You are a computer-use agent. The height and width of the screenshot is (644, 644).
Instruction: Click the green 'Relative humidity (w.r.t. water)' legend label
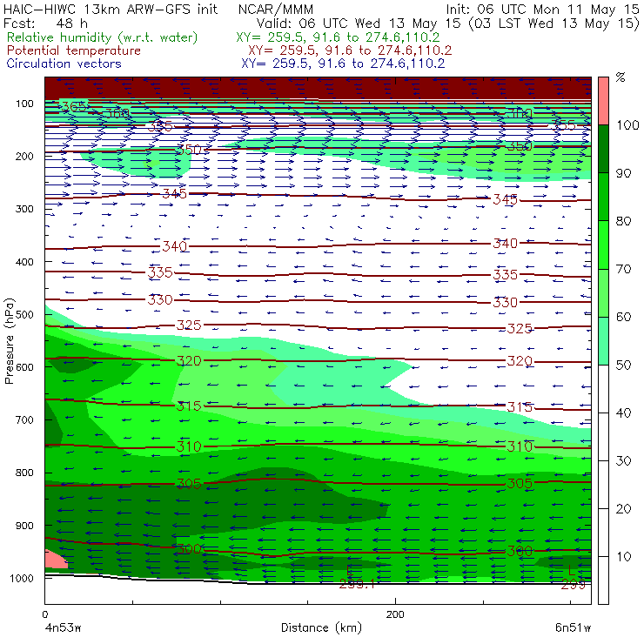(x=103, y=37)
